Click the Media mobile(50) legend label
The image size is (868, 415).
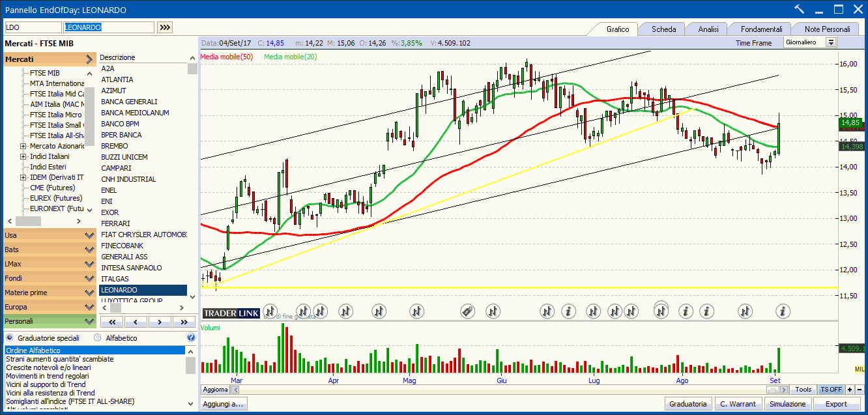pos(227,57)
